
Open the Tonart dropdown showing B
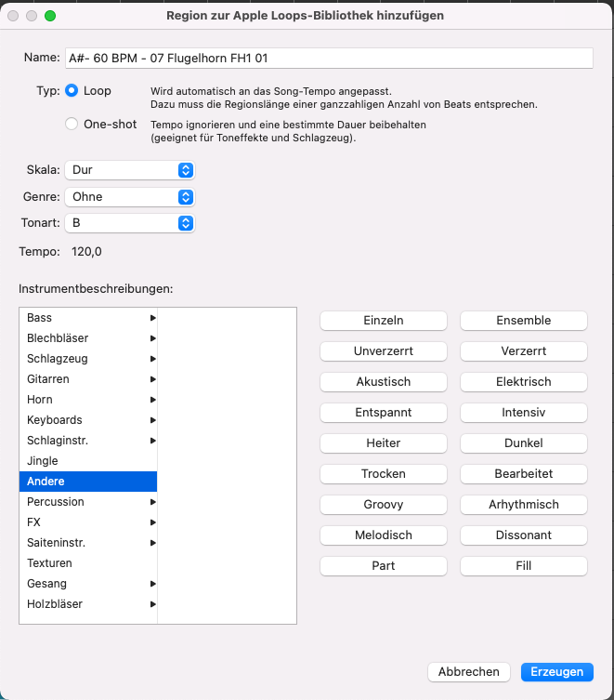coord(129,223)
